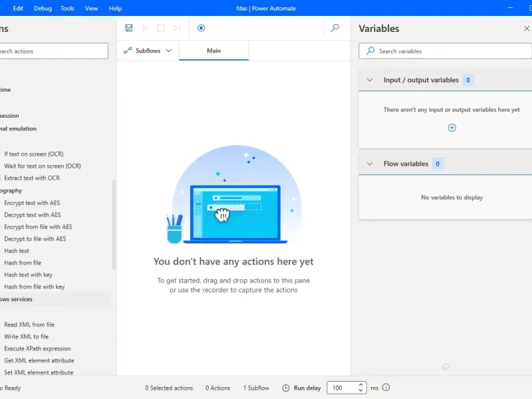Select 'Hash from file with key' action
Screen dimensions: 532x399
coord(35,287)
